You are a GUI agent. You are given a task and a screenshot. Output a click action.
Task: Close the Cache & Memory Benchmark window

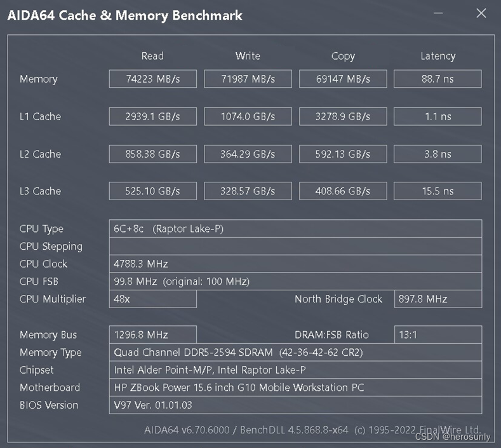click(x=481, y=13)
